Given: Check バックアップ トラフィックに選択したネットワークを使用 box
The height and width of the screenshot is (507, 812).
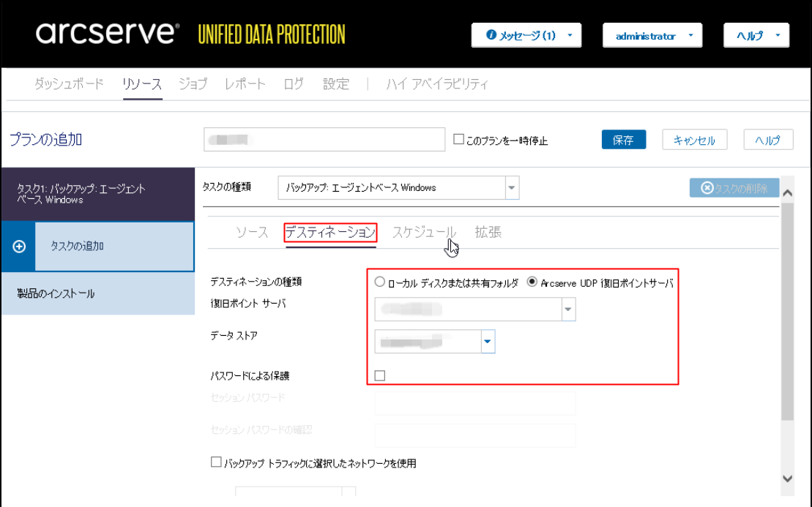Looking at the screenshot, I should pyautogui.click(x=216, y=462).
